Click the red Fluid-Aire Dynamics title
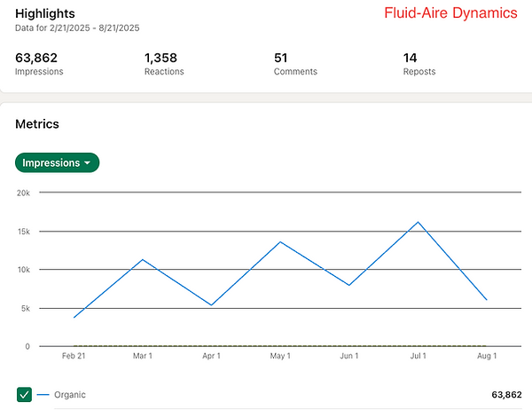This screenshot has width=532, height=410. tap(450, 14)
